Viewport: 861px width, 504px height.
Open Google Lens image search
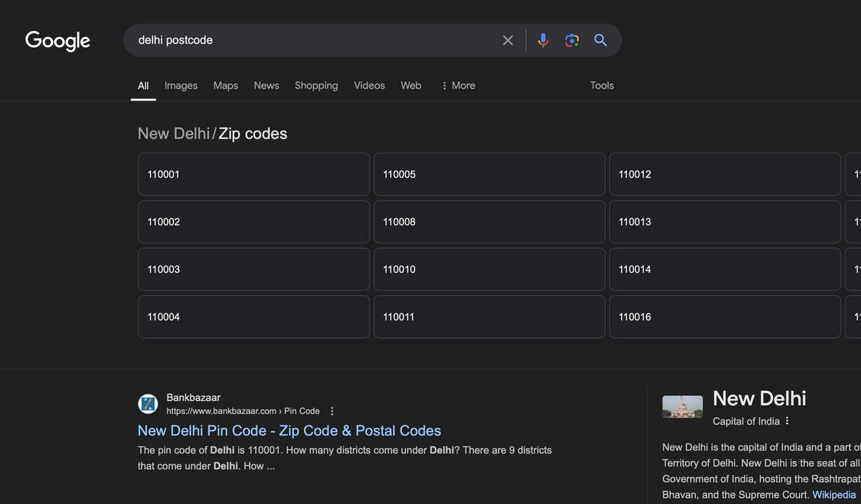click(572, 40)
